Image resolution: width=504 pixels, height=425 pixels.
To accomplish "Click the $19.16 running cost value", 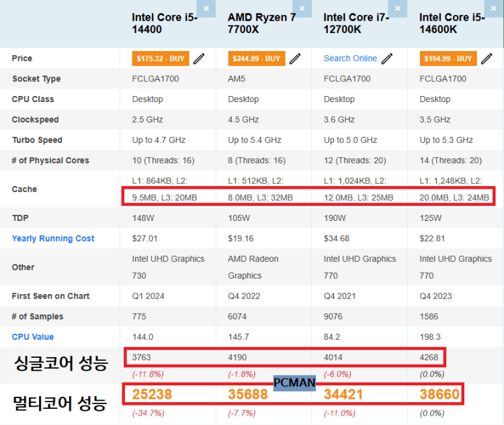I will point(241,238).
